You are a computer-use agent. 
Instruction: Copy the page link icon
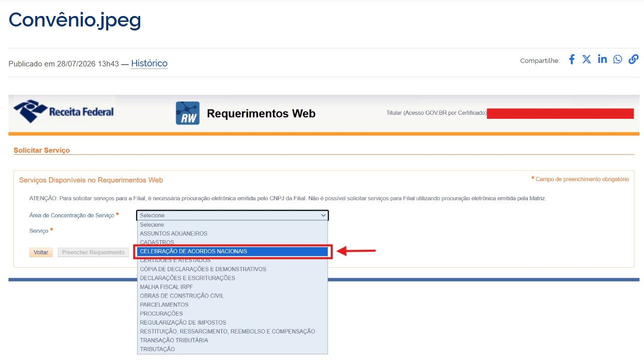634,59
